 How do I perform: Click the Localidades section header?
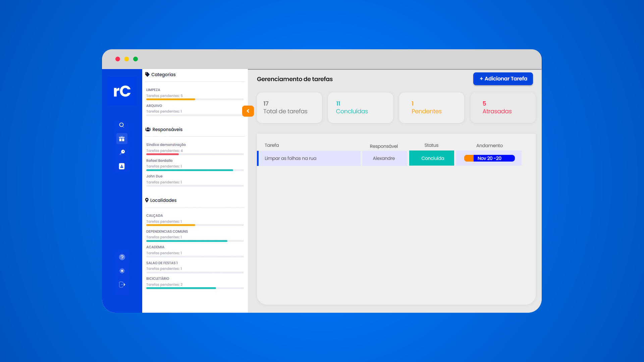(x=163, y=200)
